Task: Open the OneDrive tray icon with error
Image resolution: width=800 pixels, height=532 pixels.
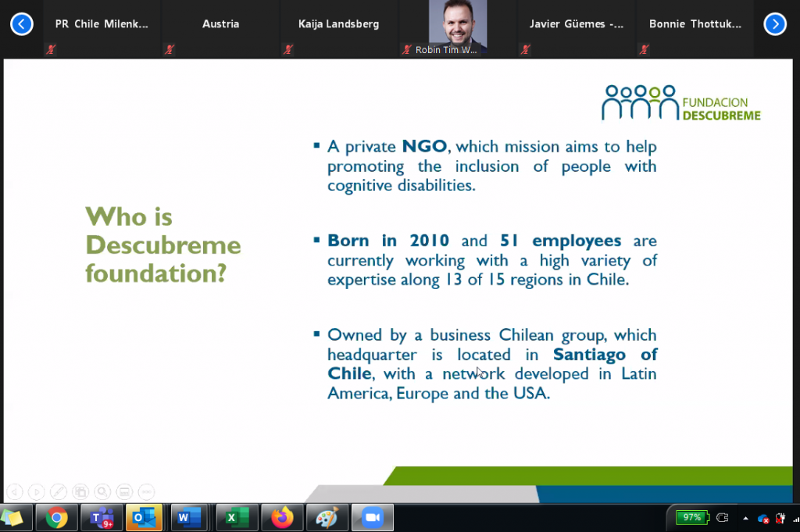Action: coord(763,519)
